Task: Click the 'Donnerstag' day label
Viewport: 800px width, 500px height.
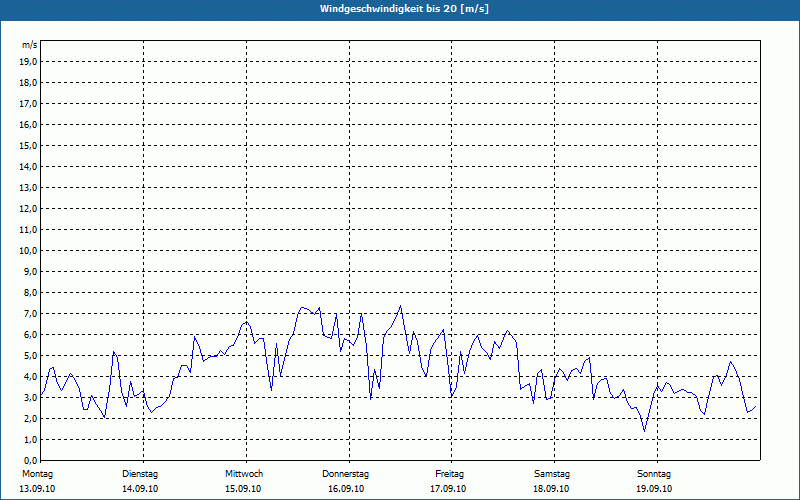Action: pyautogui.click(x=345, y=474)
